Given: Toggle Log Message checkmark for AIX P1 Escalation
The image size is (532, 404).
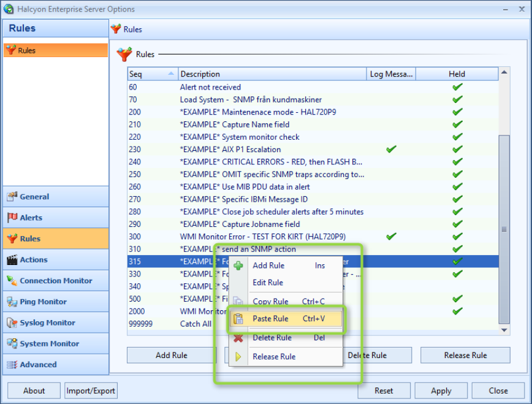Looking at the screenshot, I should coord(392,149).
